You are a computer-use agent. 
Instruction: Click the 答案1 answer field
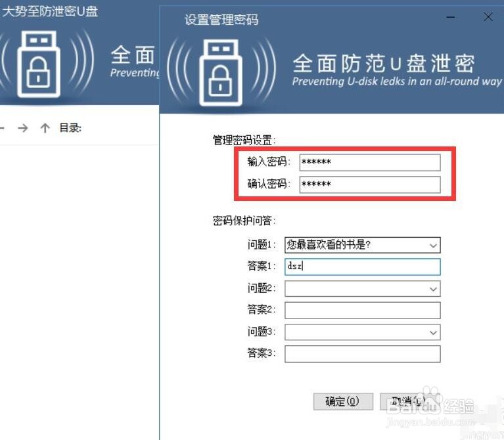point(363,267)
